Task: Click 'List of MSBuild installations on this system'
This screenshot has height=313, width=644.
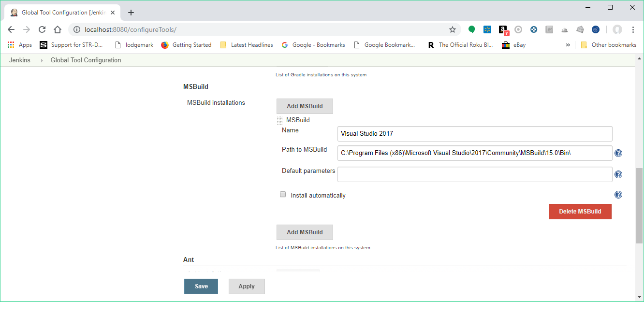Action: 323,248
